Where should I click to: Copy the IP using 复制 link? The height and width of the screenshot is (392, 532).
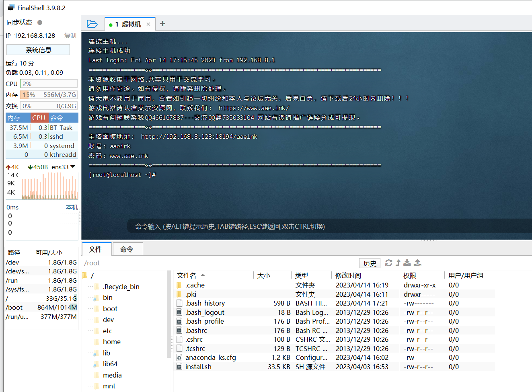coord(70,35)
